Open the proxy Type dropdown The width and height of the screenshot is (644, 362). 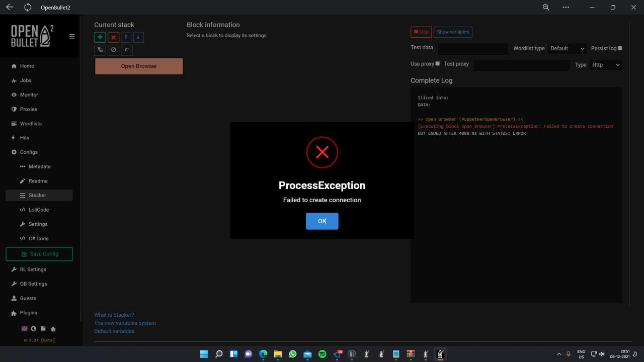tap(606, 64)
